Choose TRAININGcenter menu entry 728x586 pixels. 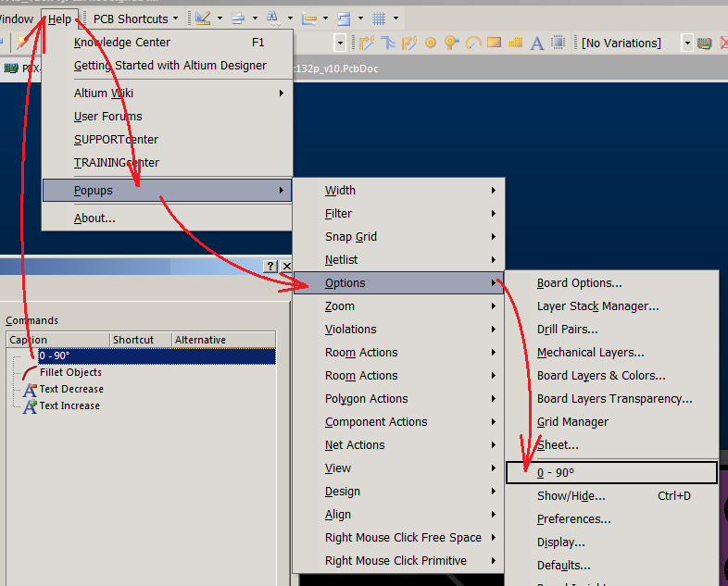[x=167, y=163]
